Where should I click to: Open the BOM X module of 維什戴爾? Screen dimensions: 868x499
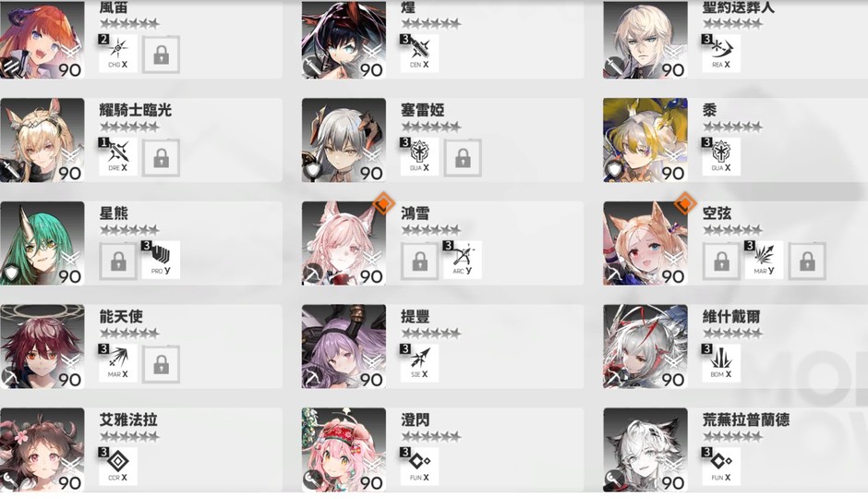721,363
